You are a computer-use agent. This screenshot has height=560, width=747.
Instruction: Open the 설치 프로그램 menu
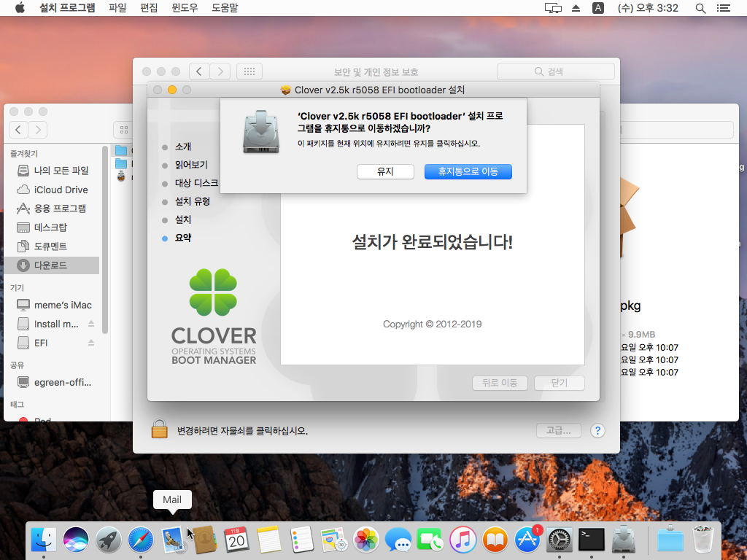(67, 7)
